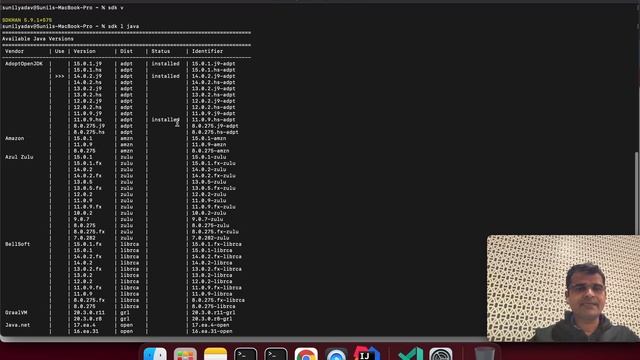The width and height of the screenshot is (640, 360).
Task: Open the Trash in the dock
Action: [484, 354]
